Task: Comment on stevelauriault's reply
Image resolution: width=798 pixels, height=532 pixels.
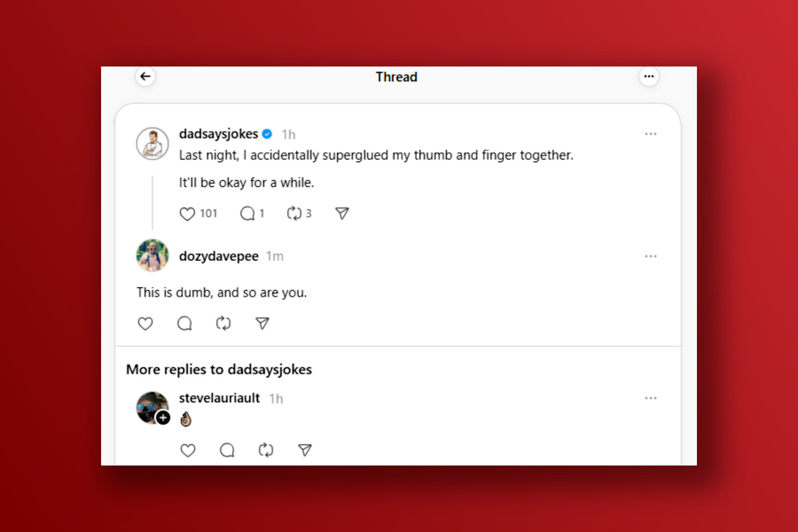Action: click(226, 450)
